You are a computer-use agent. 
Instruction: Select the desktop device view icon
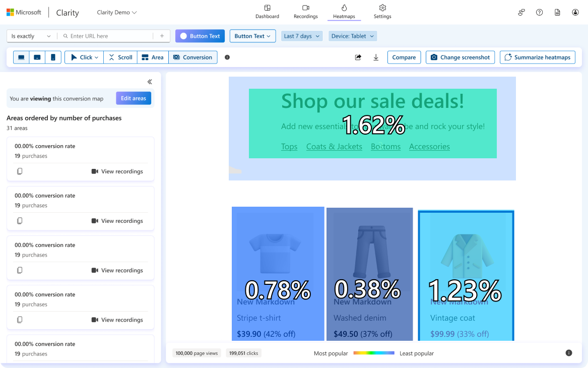click(21, 57)
